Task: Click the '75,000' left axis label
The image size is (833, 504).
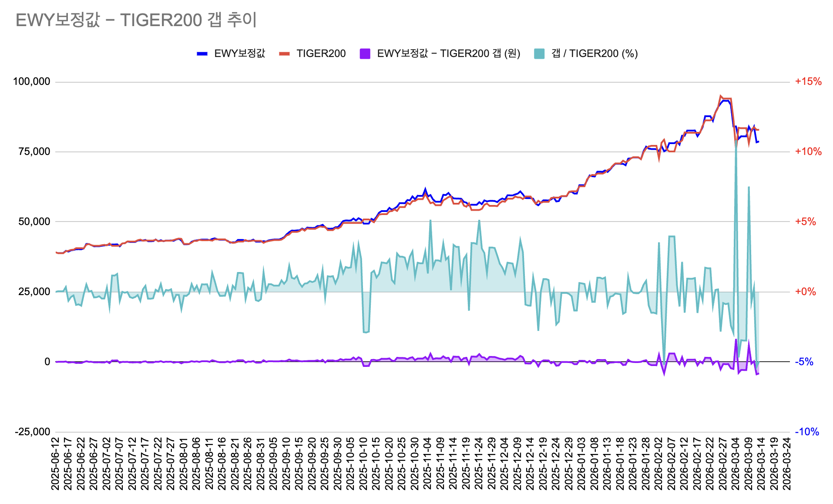Action: pyautogui.click(x=34, y=151)
